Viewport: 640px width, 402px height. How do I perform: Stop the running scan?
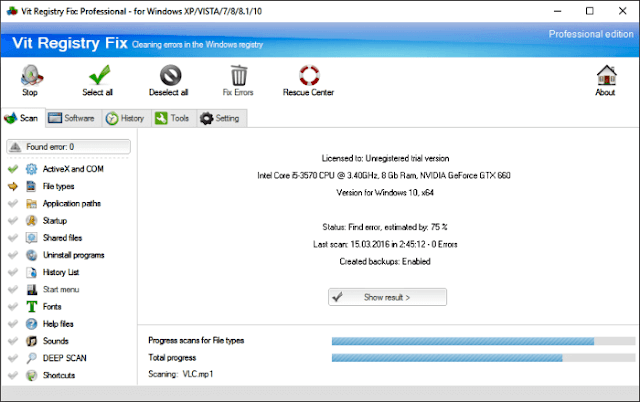(31, 80)
